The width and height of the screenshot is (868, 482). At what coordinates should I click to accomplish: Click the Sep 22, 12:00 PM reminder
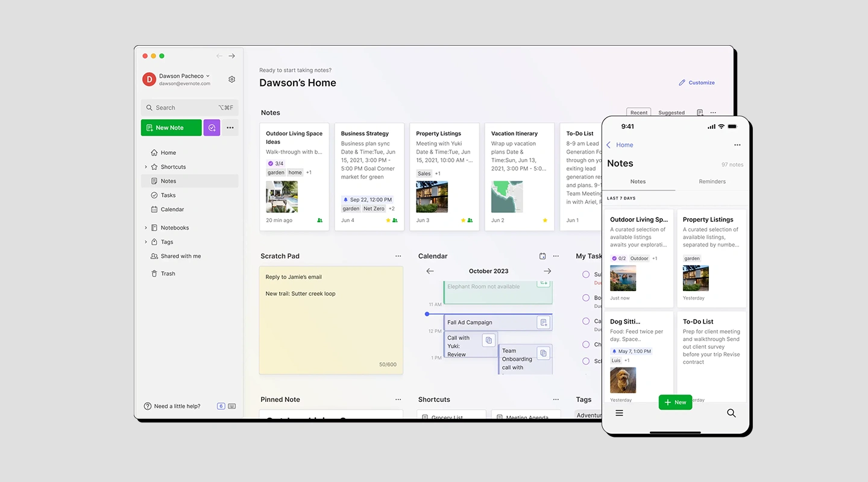367,199
